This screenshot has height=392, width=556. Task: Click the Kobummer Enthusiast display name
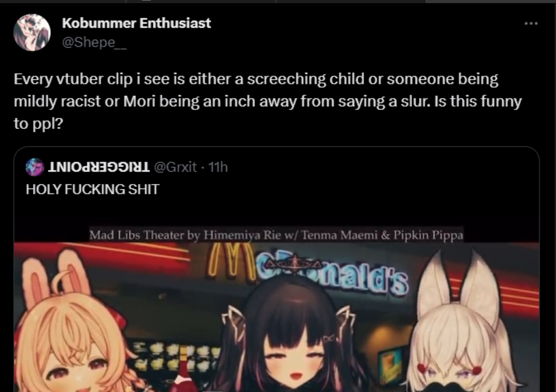point(136,23)
